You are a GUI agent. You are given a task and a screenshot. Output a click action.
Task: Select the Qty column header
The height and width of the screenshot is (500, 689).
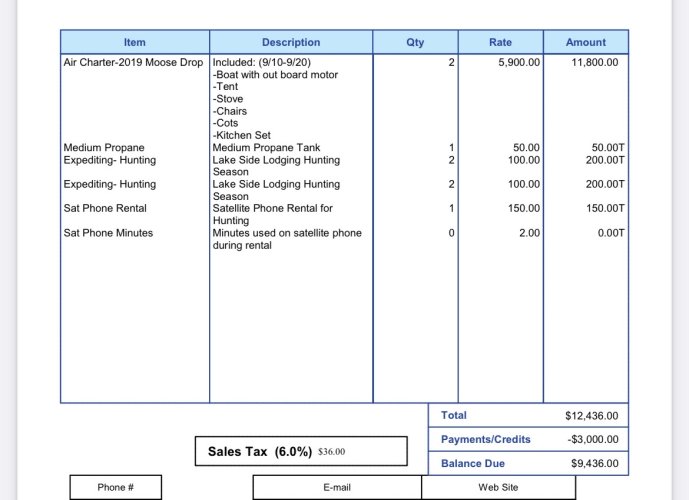tap(415, 42)
